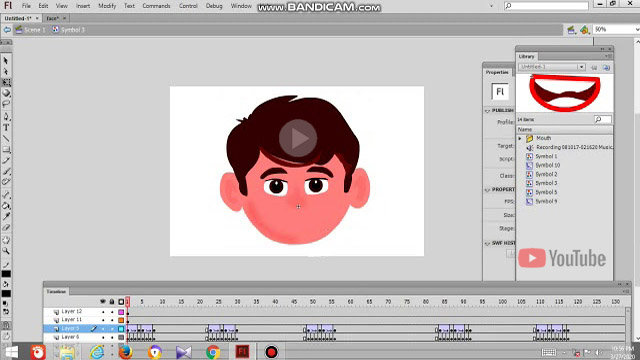
Task: Select the Text tool in toolbar
Action: click(6, 128)
